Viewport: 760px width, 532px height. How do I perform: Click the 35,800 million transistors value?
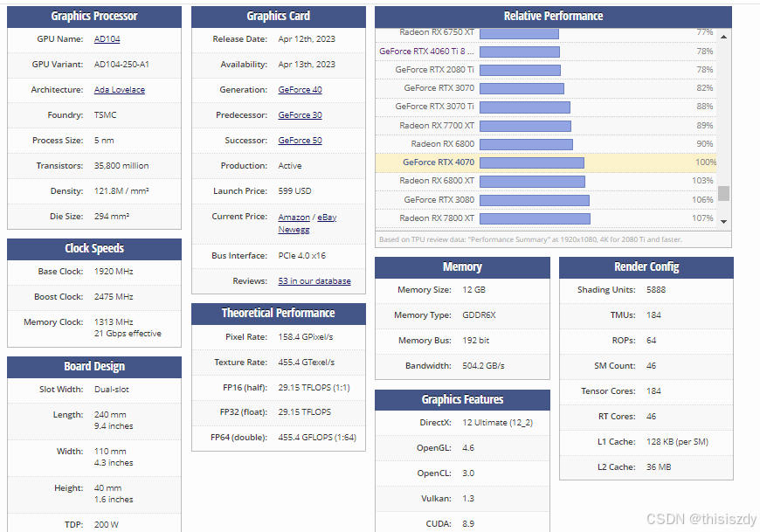[x=121, y=166]
